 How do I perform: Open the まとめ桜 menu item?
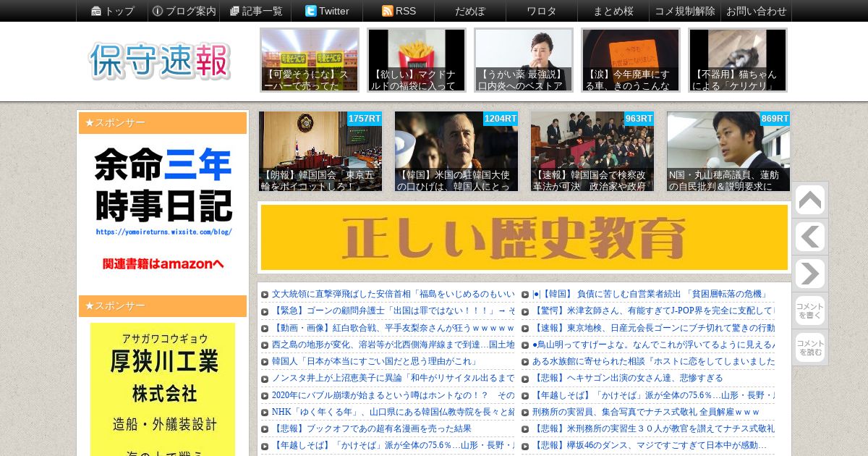(x=613, y=11)
